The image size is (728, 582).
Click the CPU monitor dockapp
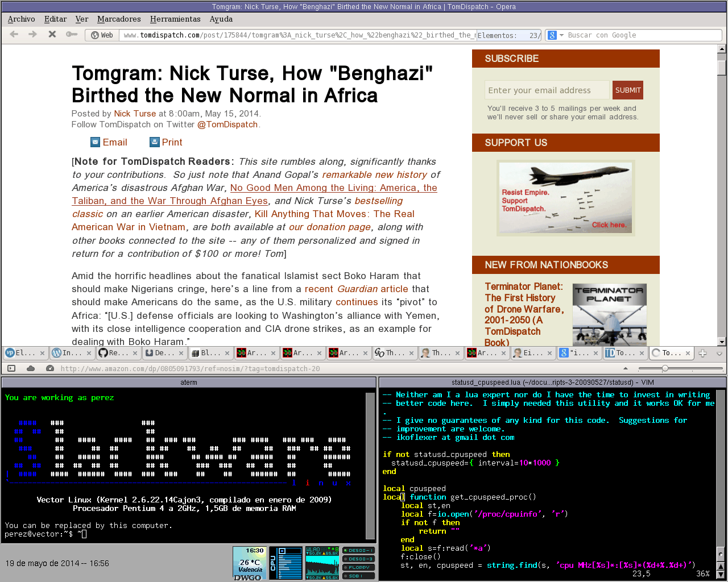click(x=286, y=563)
